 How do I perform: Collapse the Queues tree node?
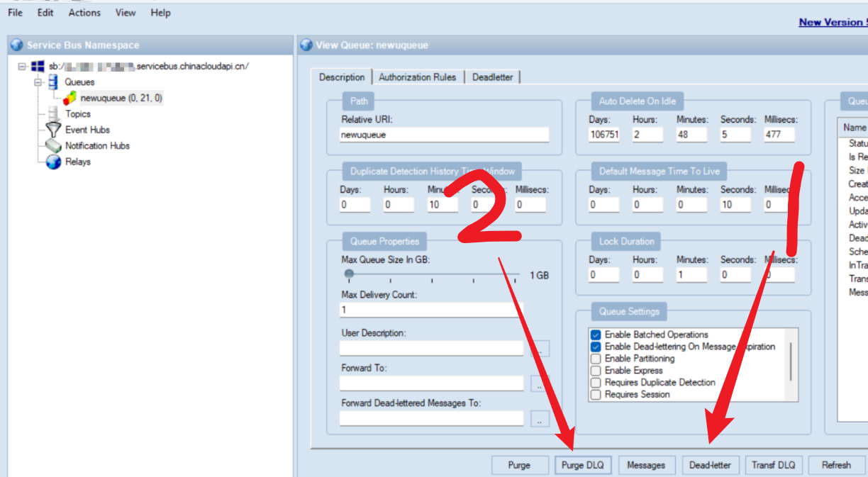(38, 82)
